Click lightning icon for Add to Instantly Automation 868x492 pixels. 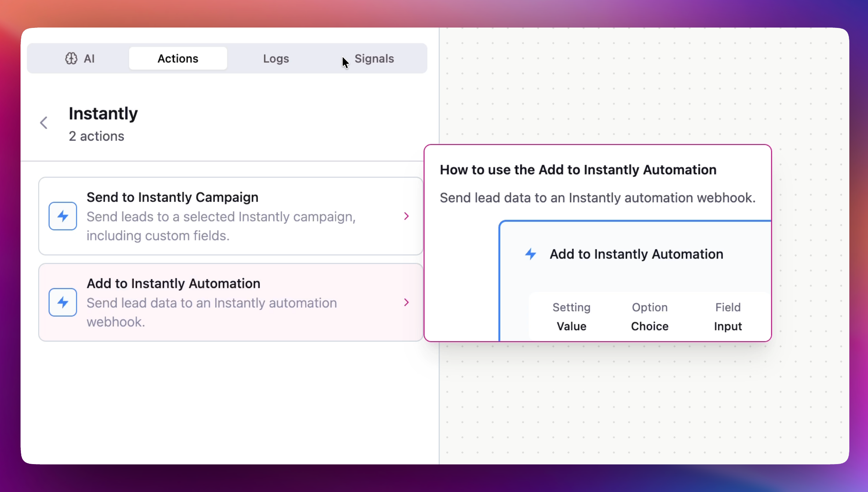tap(63, 302)
